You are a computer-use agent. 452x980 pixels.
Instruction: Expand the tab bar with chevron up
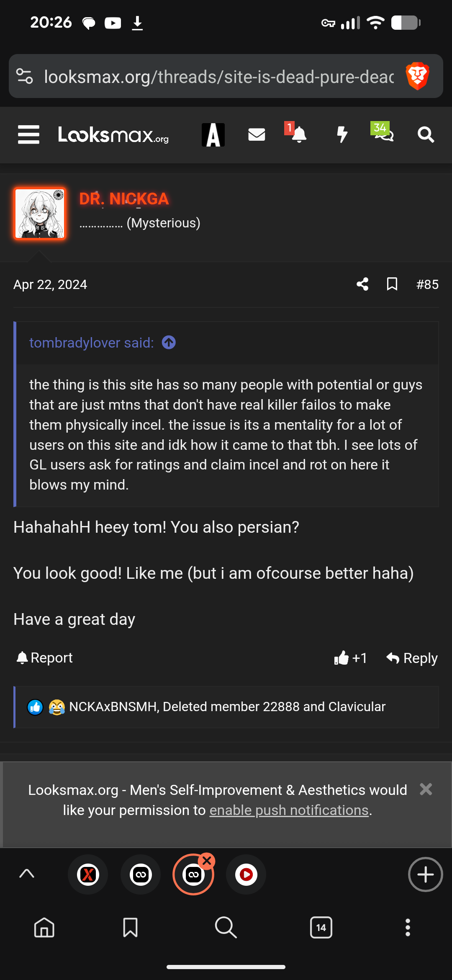pyautogui.click(x=27, y=874)
